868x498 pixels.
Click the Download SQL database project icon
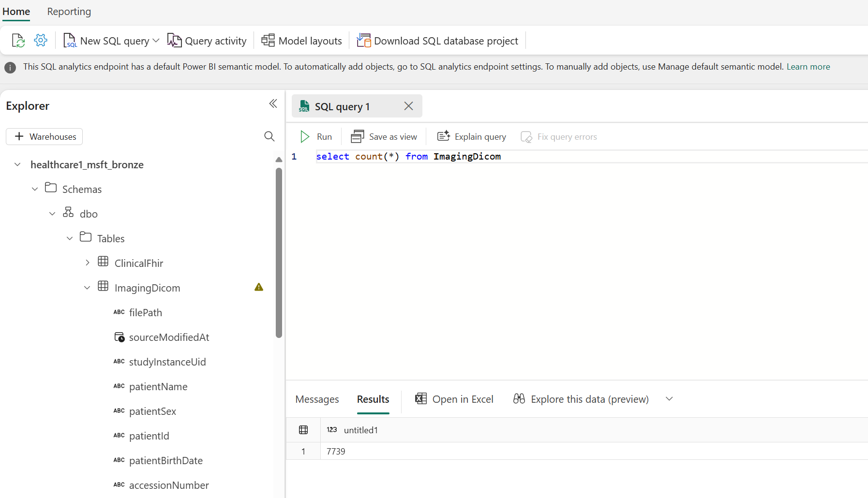point(364,41)
